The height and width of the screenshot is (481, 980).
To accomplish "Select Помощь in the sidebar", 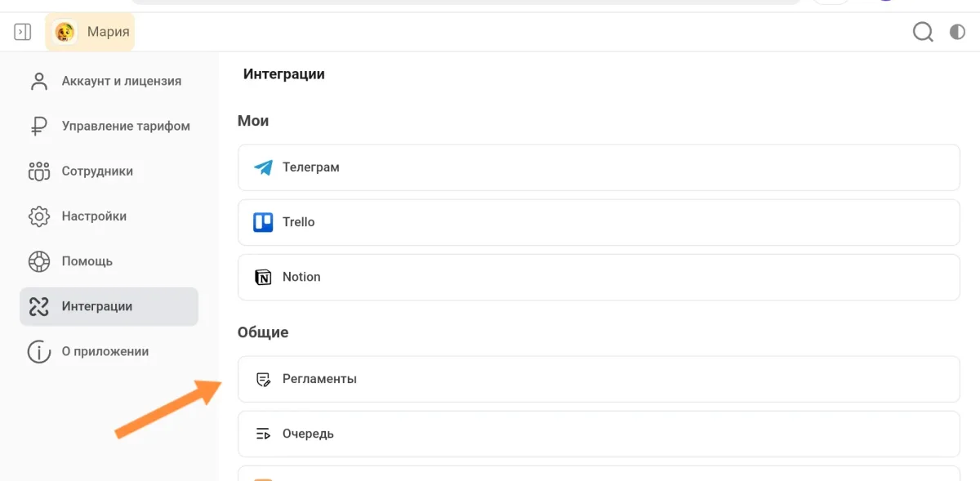I will coord(87,261).
